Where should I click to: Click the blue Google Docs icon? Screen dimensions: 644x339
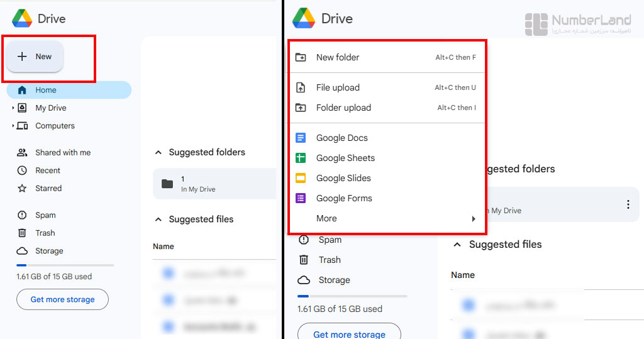(301, 138)
